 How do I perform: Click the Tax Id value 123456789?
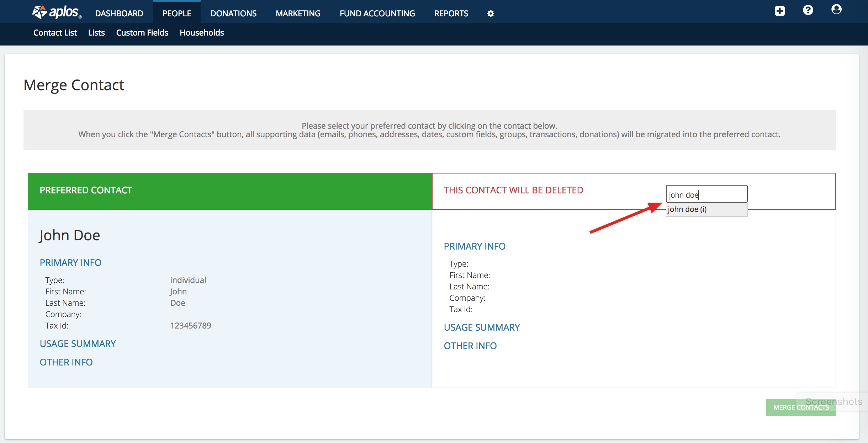pos(191,326)
